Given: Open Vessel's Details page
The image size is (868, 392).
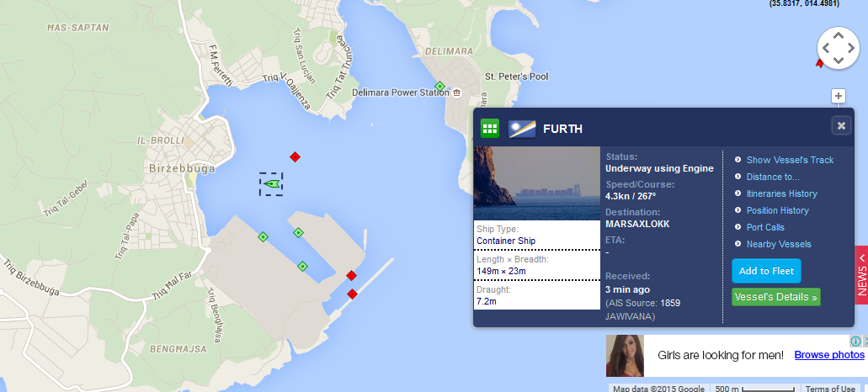Looking at the screenshot, I should pyautogui.click(x=776, y=297).
